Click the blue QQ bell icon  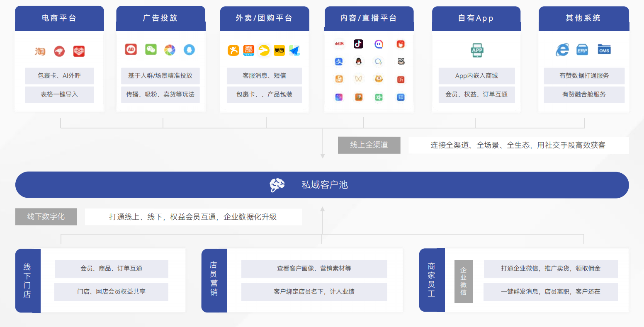(x=189, y=50)
